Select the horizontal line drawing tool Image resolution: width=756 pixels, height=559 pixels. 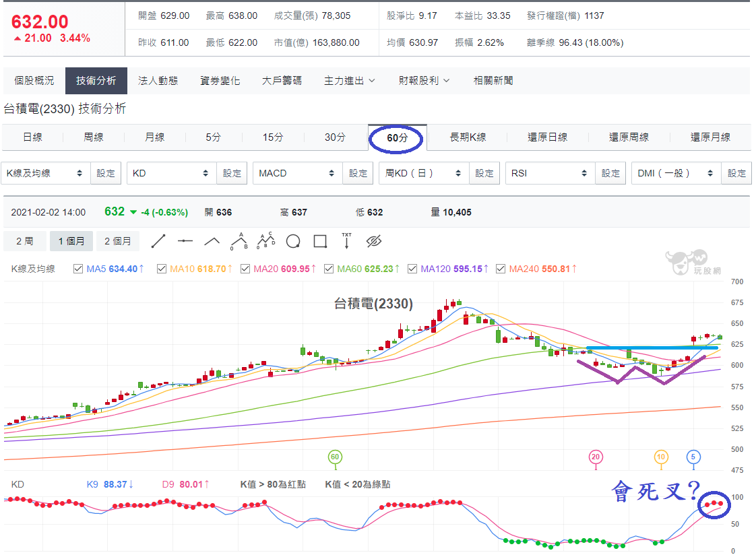pos(185,241)
